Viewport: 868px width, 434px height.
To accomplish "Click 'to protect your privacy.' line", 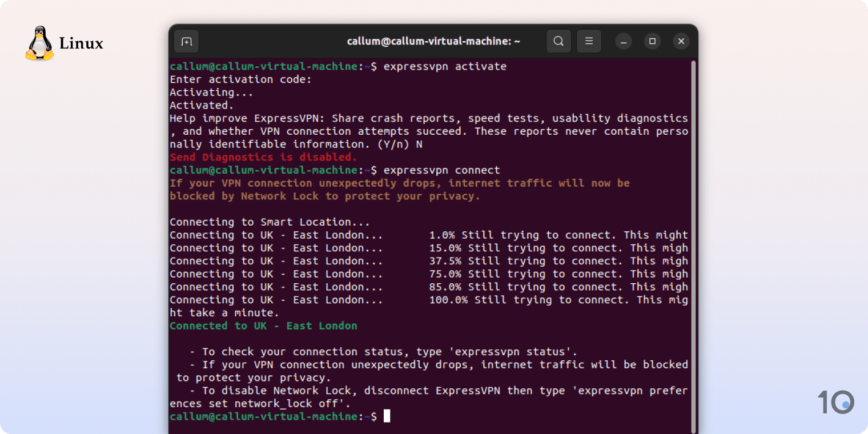I will (x=254, y=377).
